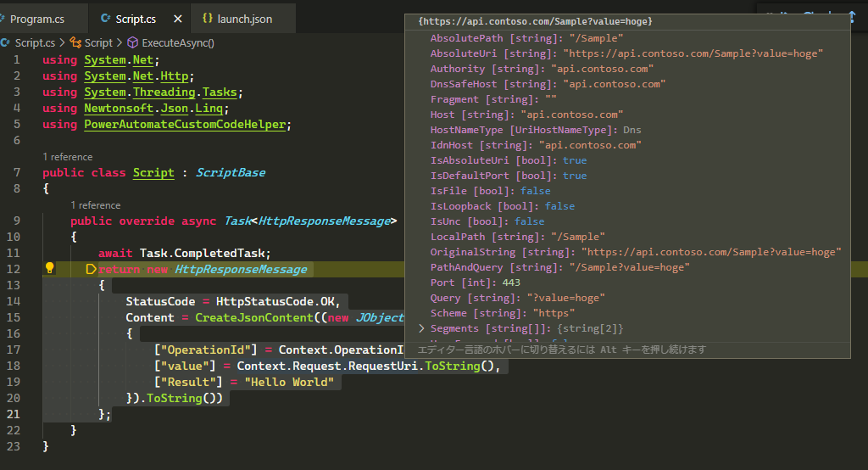The height and width of the screenshot is (470, 868).
Task: Click HttpStatusCode.OK on line 14
Action: tap(275, 301)
